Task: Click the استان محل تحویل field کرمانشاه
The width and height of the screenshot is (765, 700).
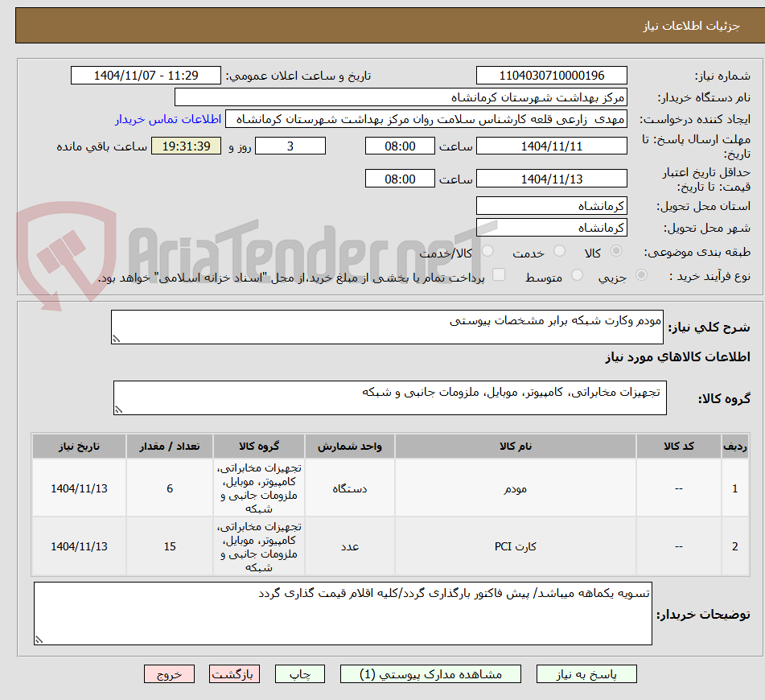Action: pyautogui.click(x=551, y=206)
